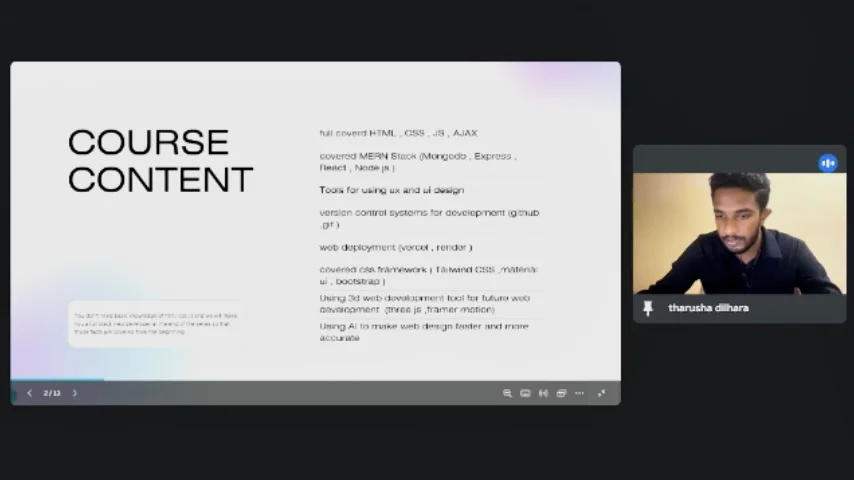This screenshot has width=854, height=480.
Task: Click 'Tools for using ux and ui design'
Action: (x=392, y=190)
